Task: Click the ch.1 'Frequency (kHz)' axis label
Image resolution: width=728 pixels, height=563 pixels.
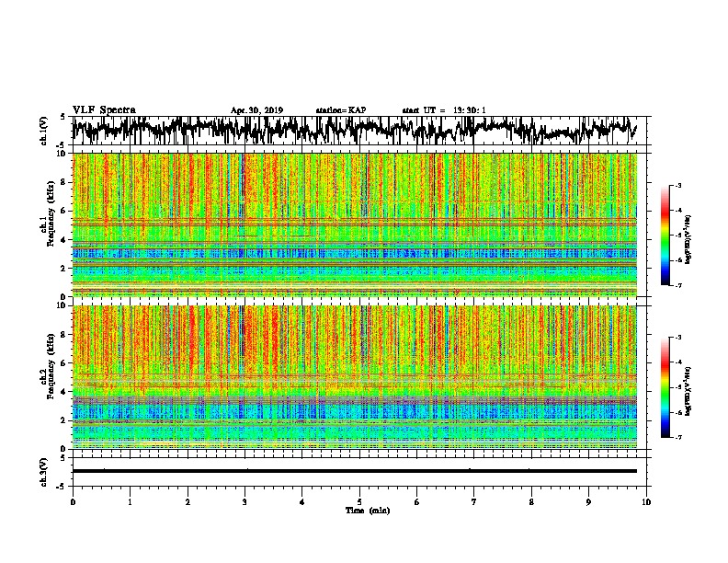Action: (x=51, y=213)
